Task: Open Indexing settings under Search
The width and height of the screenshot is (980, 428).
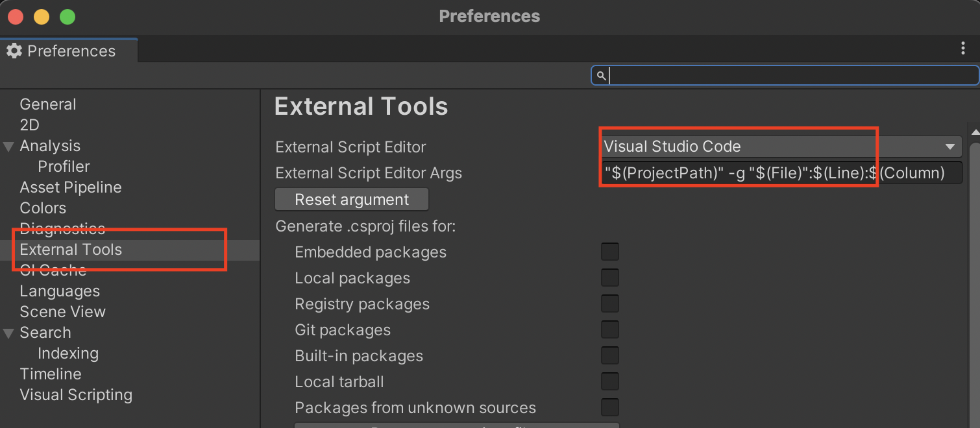Action: [x=68, y=353]
